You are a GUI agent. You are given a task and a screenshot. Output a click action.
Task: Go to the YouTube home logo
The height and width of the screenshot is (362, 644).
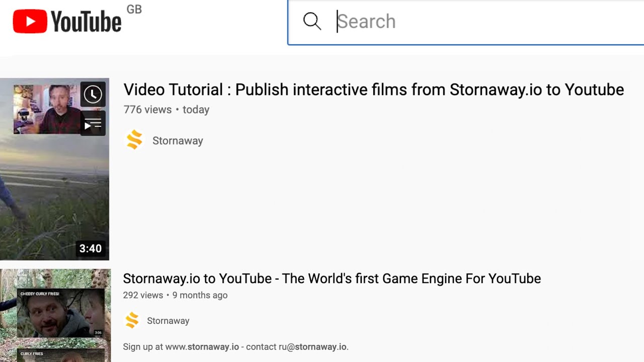(67, 22)
